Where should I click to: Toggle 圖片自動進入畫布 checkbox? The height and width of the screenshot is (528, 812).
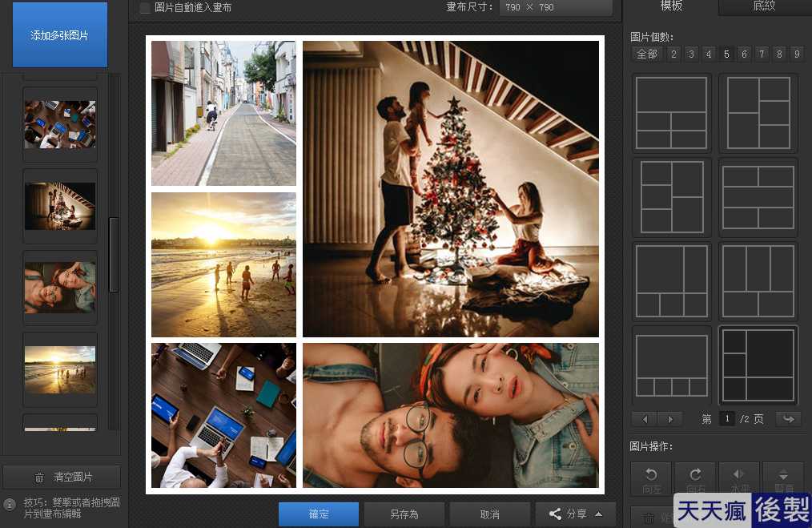(x=145, y=7)
